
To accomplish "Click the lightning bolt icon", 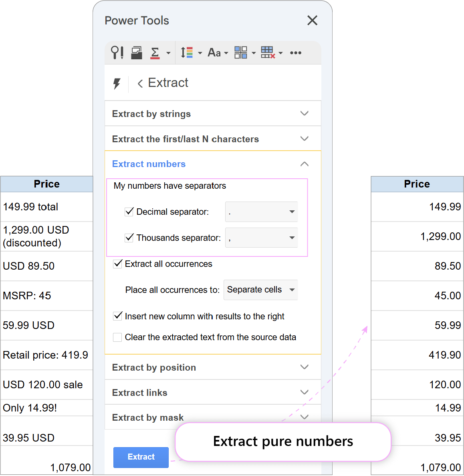I will pyautogui.click(x=117, y=83).
